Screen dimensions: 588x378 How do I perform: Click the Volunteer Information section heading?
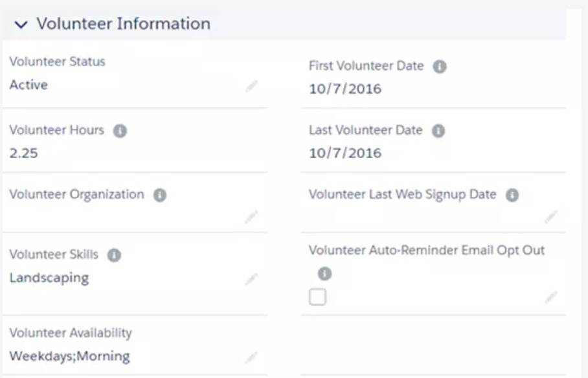pos(124,23)
